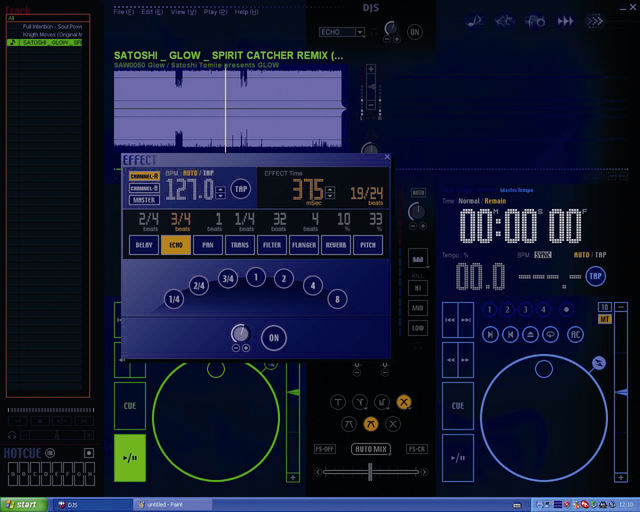The height and width of the screenshot is (512, 640).
Task: Select the PITCH effect
Action: click(x=368, y=245)
